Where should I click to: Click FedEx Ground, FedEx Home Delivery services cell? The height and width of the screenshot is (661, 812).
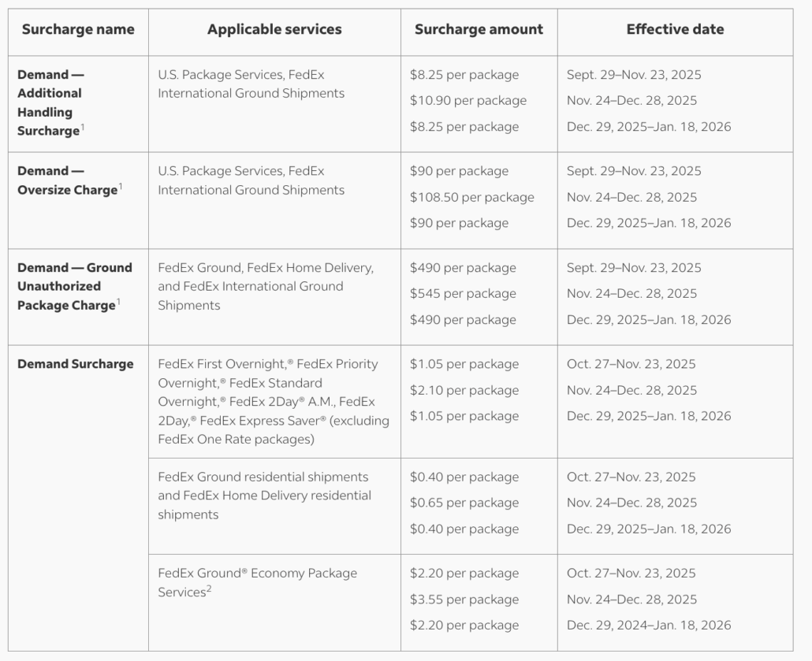266,287
